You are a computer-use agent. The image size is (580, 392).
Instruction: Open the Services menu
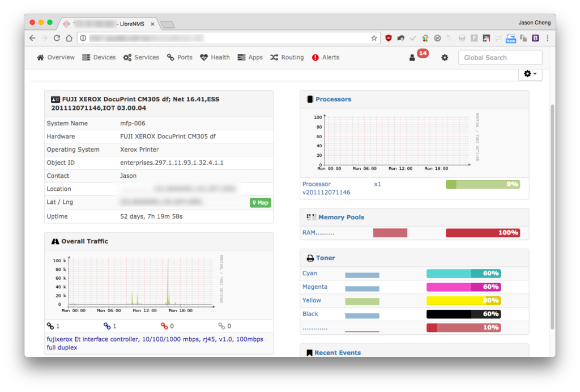click(141, 57)
